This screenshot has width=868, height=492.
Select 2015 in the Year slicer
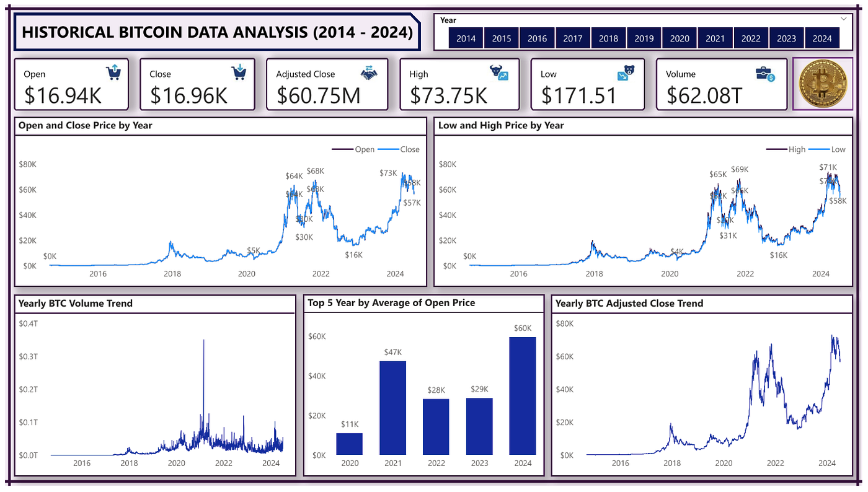tap(502, 38)
